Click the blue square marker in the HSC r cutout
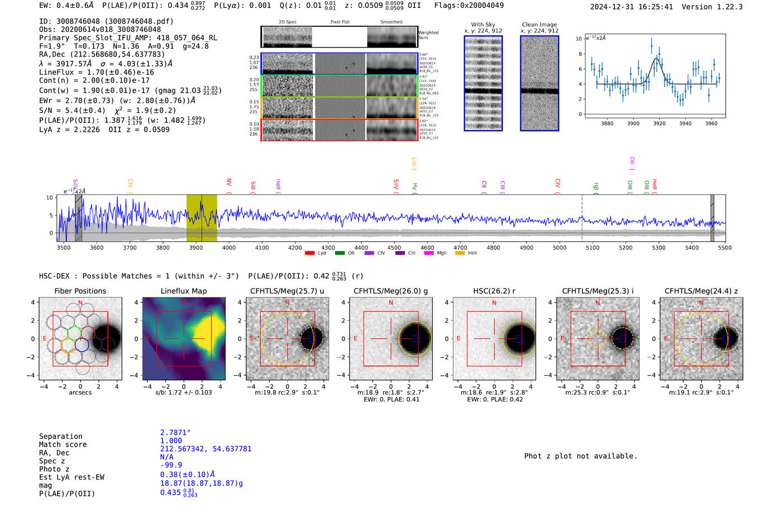 (x=519, y=339)
